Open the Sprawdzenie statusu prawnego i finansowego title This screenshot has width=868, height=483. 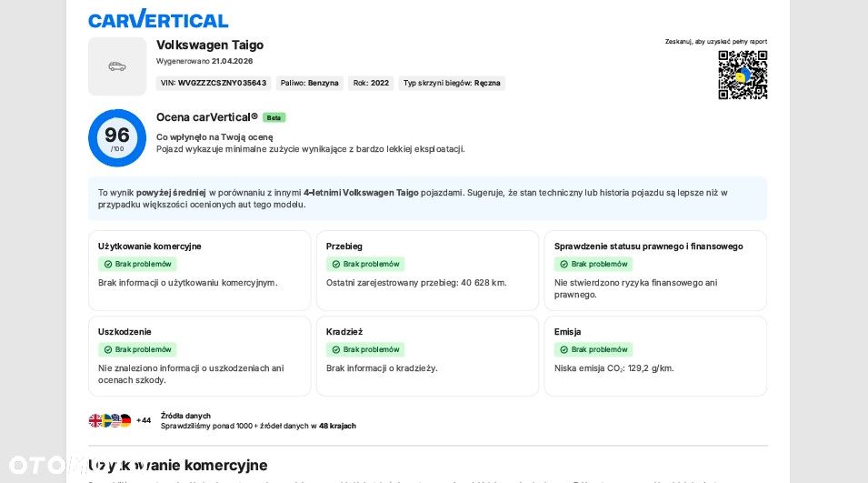pyautogui.click(x=648, y=246)
